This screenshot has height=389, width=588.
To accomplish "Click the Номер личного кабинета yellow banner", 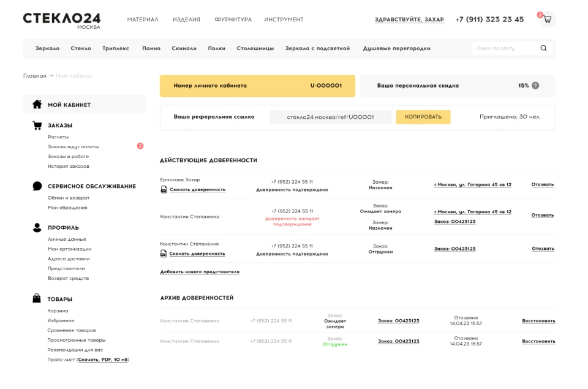I will pyautogui.click(x=257, y=86).
